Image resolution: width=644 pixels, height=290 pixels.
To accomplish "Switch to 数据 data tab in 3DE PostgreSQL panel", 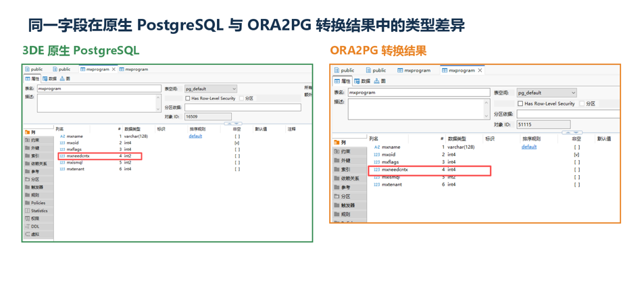I will [x=50, y=78].
